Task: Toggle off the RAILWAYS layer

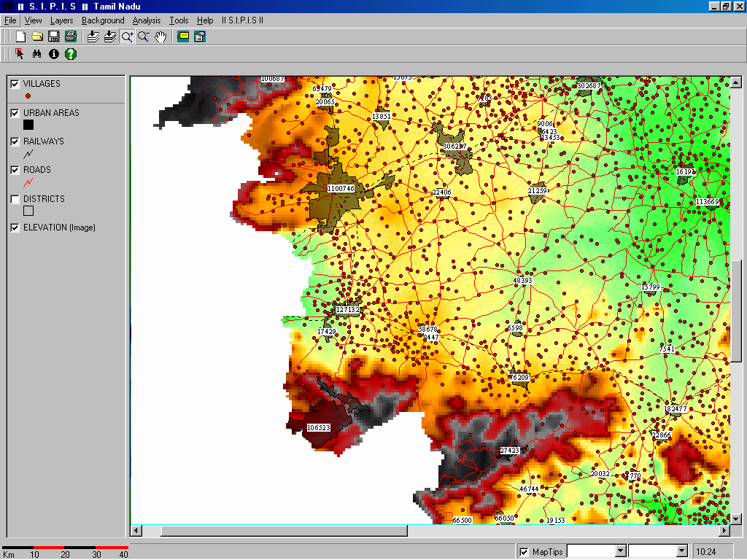Action: 15,141
